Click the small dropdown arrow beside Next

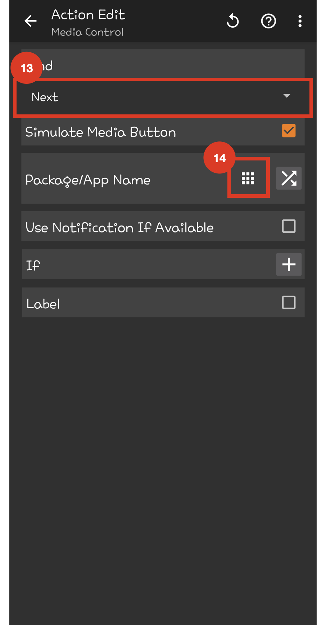[x=287, y=96]
